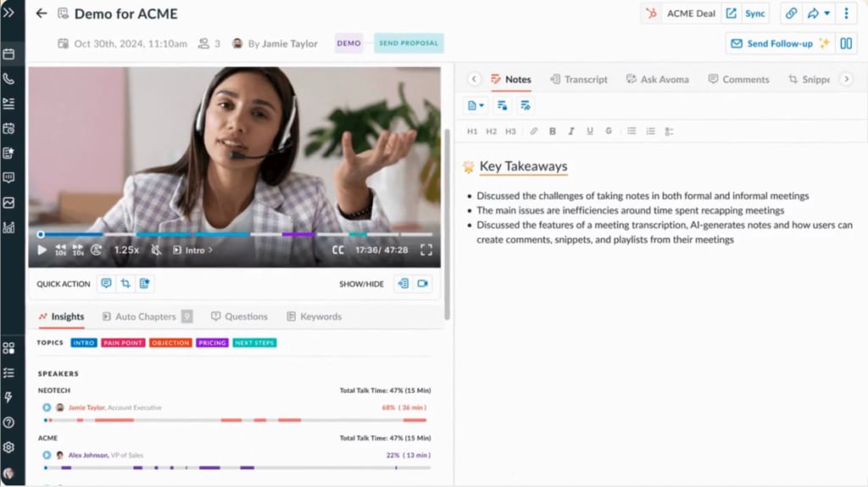
Task: Toggle closed captions on the video
Action: 337,250
